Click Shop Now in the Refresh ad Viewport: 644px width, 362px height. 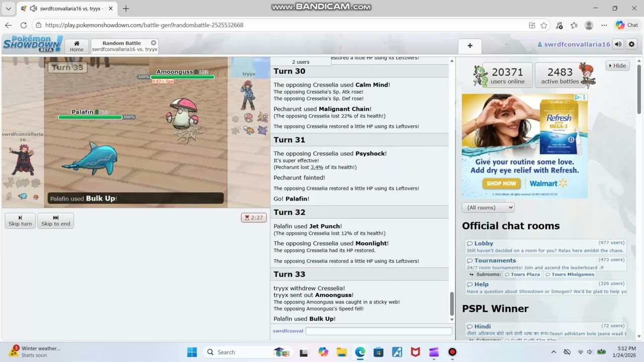(501, 184)
